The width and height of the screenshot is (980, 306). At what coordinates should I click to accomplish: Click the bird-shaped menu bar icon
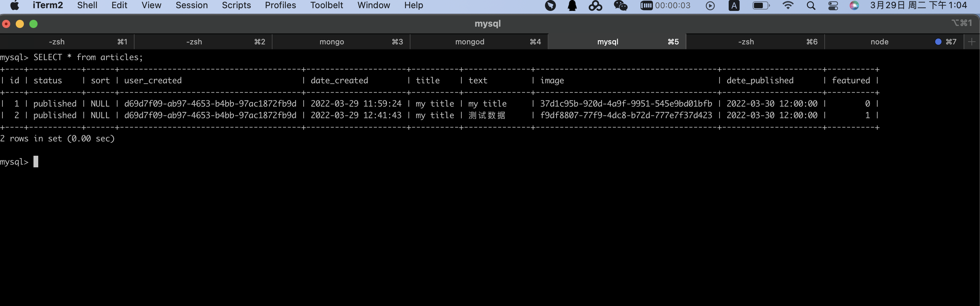pos(550,6)
